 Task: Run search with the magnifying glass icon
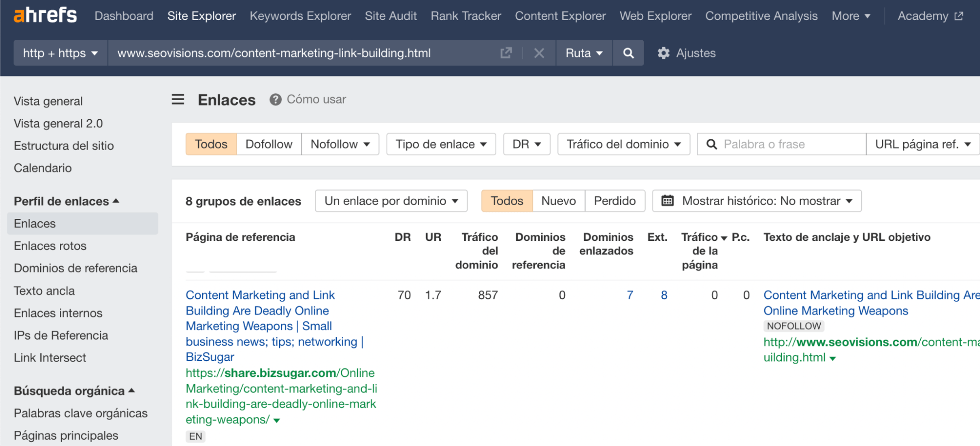click(628, 53)
